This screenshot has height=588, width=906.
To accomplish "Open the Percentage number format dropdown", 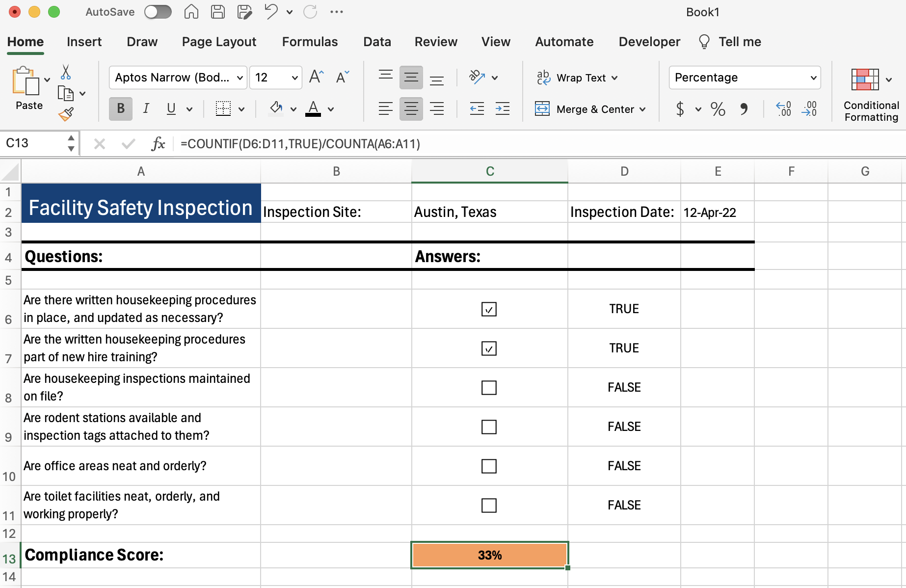I will click(812, 77).
